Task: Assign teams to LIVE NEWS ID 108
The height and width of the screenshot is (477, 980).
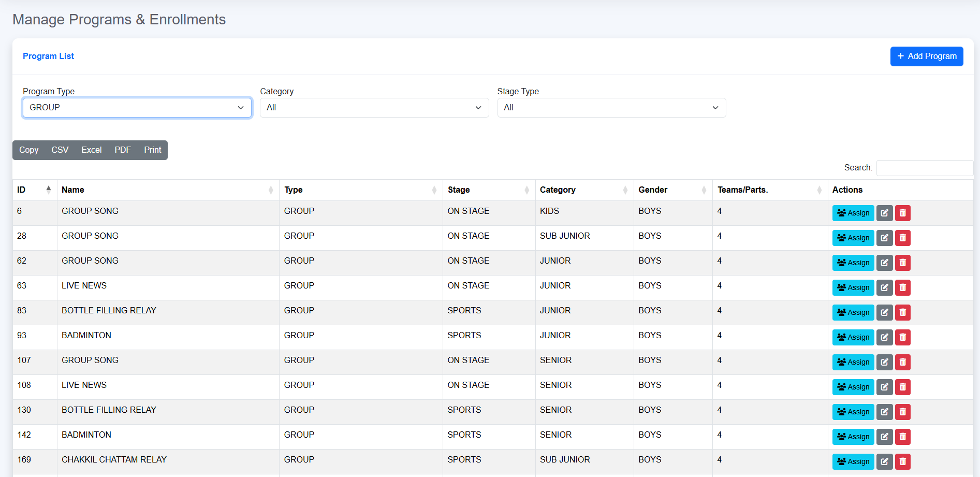Action: click(x=853, y=387)
